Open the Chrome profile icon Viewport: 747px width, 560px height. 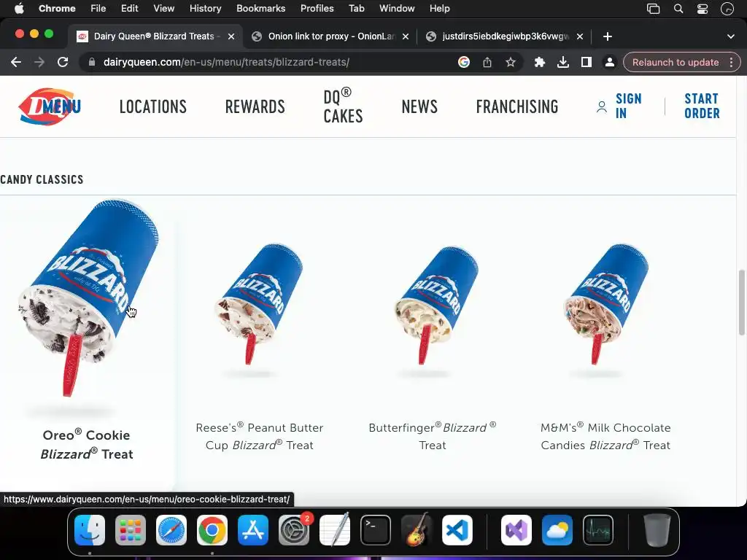[x=609, y=62]
